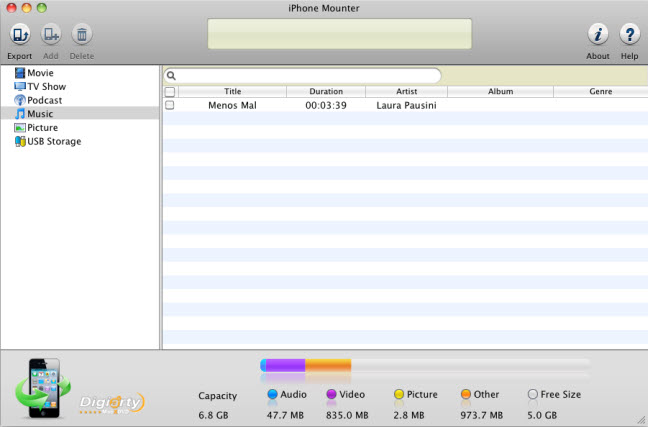This screenshot has width=648, height=427.
Task: Click the 'Menos Mal' title cell
Action: (232, 105)
